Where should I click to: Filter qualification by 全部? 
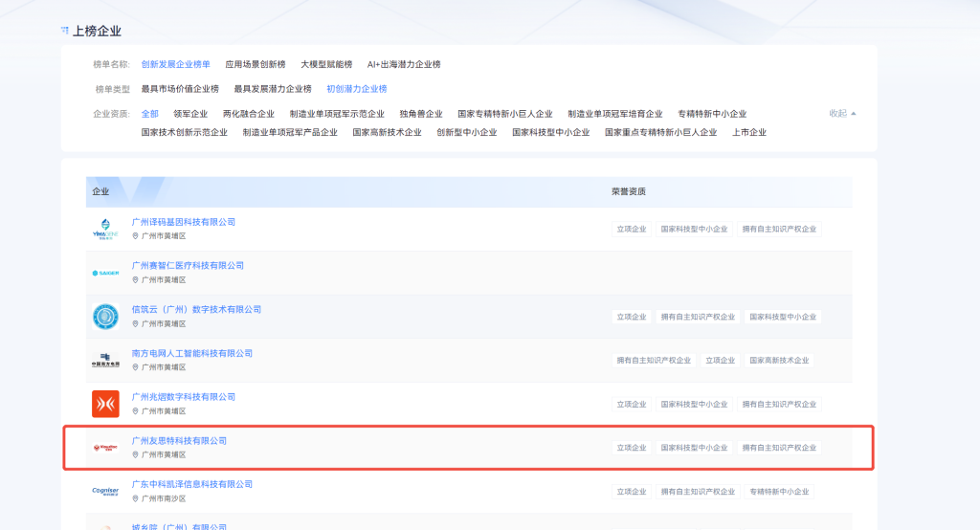pyautogui.click(x=149, y=114)
